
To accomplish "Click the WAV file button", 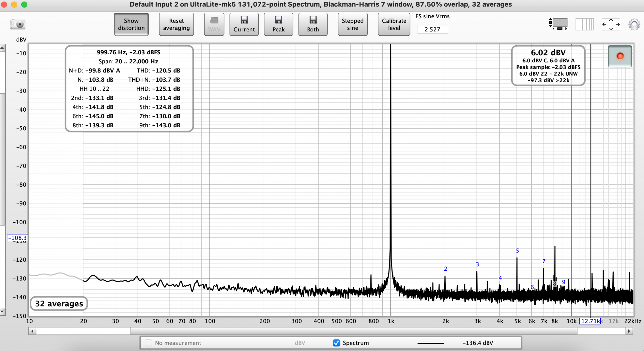I will click(214, 24).
